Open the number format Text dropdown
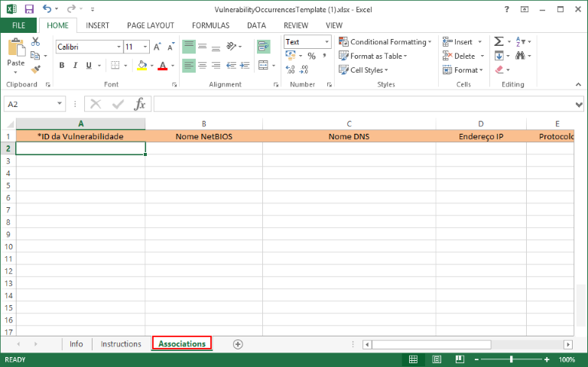Image resolution: width=588 pixels, height=367 pixels. pos(327,42)
